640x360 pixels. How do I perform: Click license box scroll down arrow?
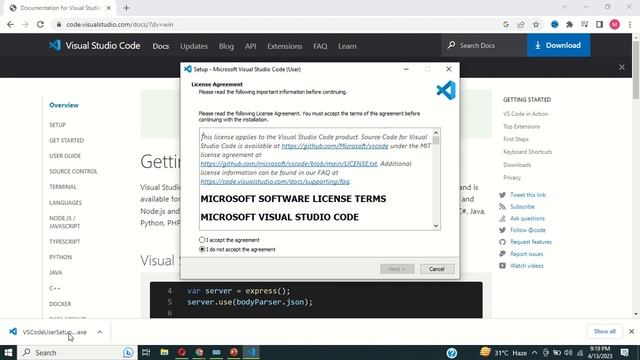tap(436, 226)
